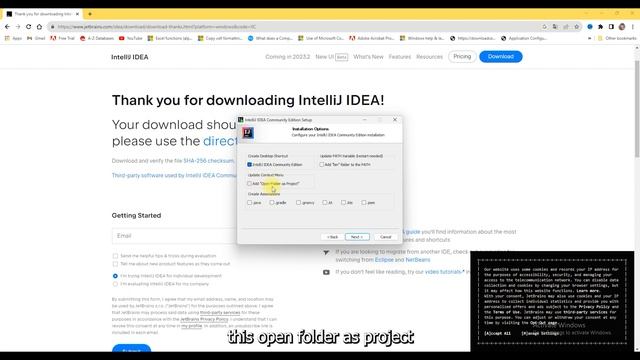
Task: Select evaluating for my company option
Action: [x=115, y=284]
